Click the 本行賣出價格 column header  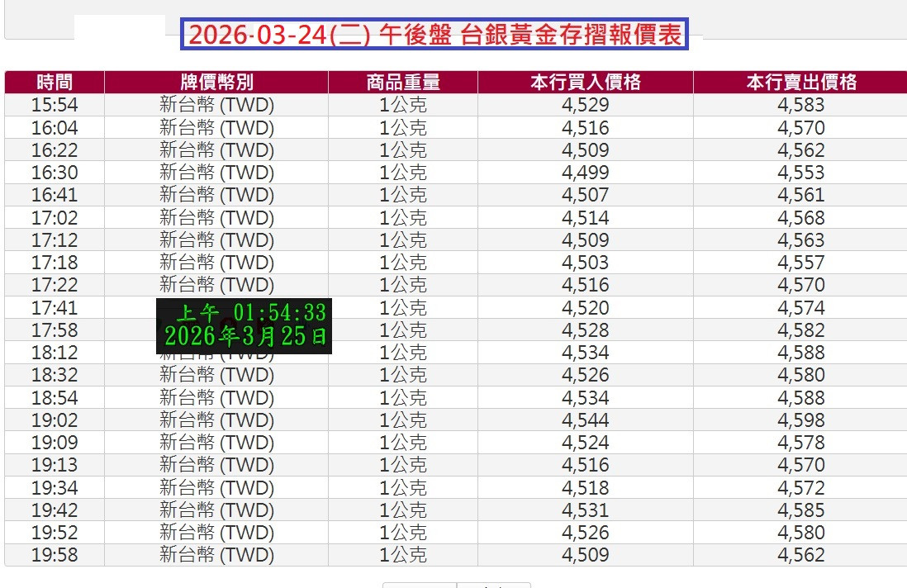coord(801,82)
